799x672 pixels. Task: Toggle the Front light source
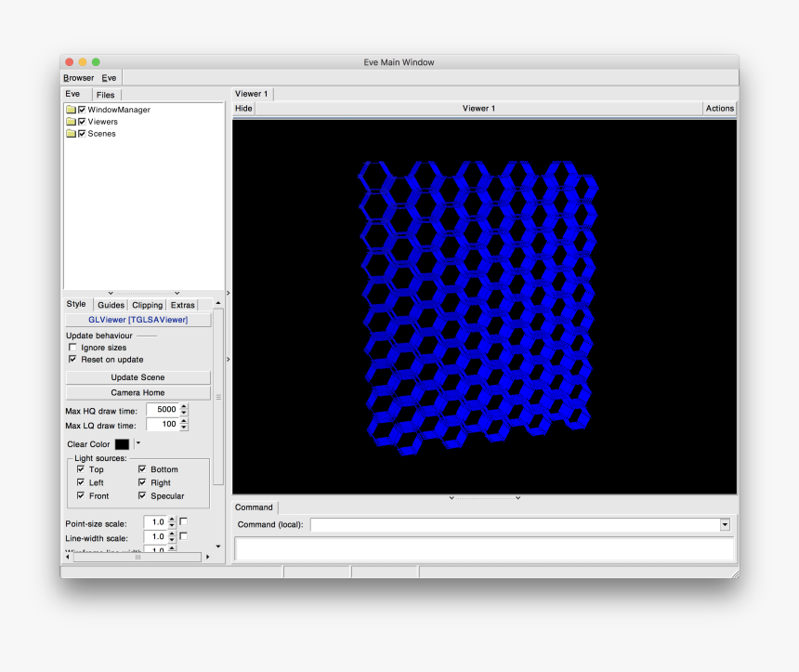pos(81,495)
